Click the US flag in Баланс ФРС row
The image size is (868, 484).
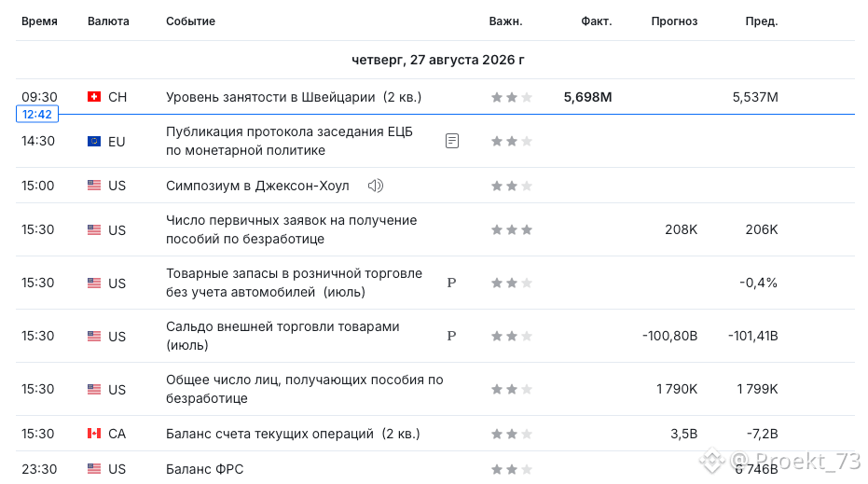coord(94,469)
